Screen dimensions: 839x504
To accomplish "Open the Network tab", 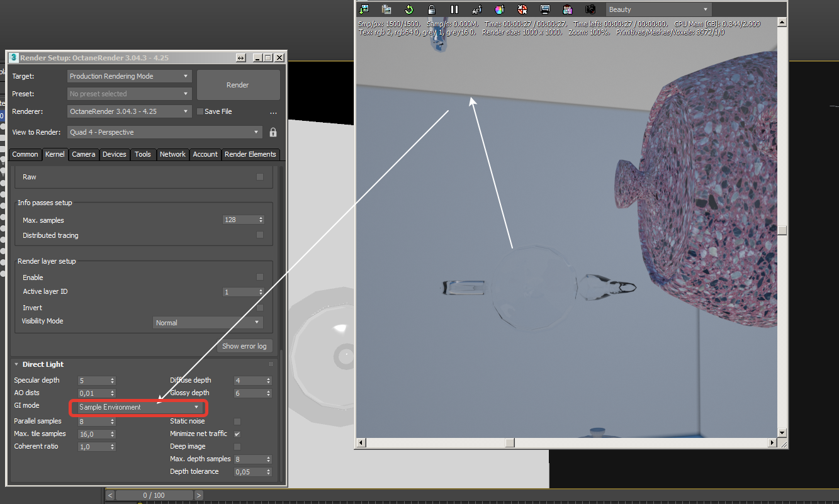I will [x=172, y=154].
